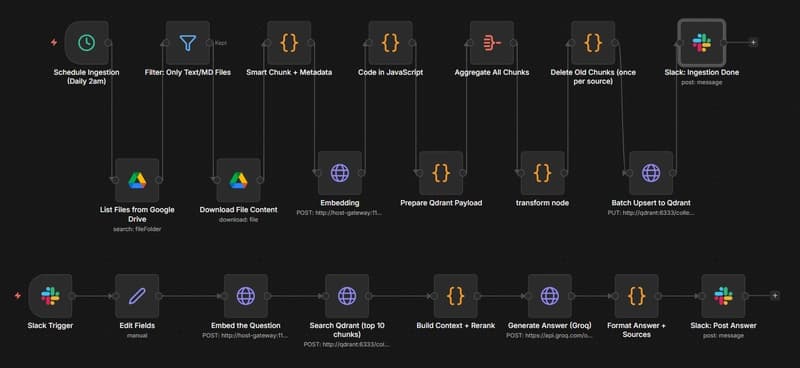800x368 pixels.
Task: Open the Embedding HTTP request node
Action: (339, 173)
